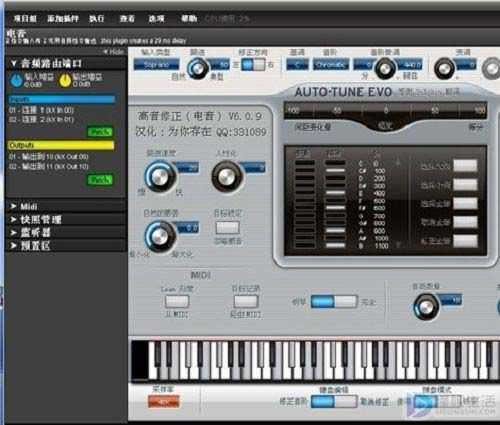500x425 pixels.
Task: Click the round knob right of MIDI switch
Action: pyautogui.click(x=426, y=307)
